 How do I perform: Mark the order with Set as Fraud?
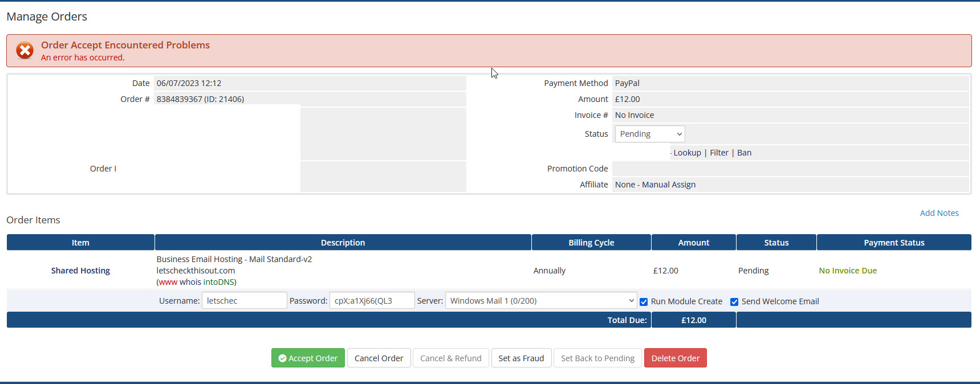(x=521, y=358)
